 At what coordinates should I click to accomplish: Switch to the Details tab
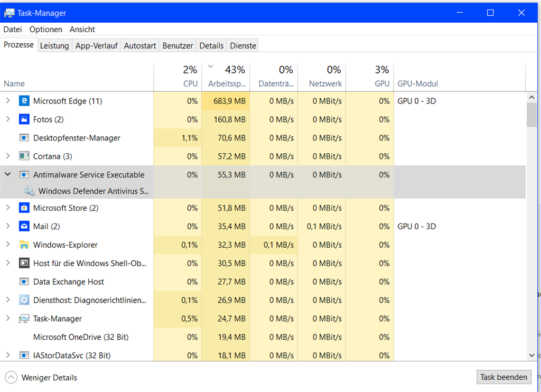pos(211,45)
